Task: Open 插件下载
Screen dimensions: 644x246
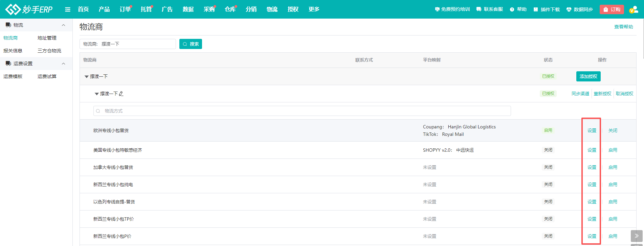Action: (x=546, y=9)
